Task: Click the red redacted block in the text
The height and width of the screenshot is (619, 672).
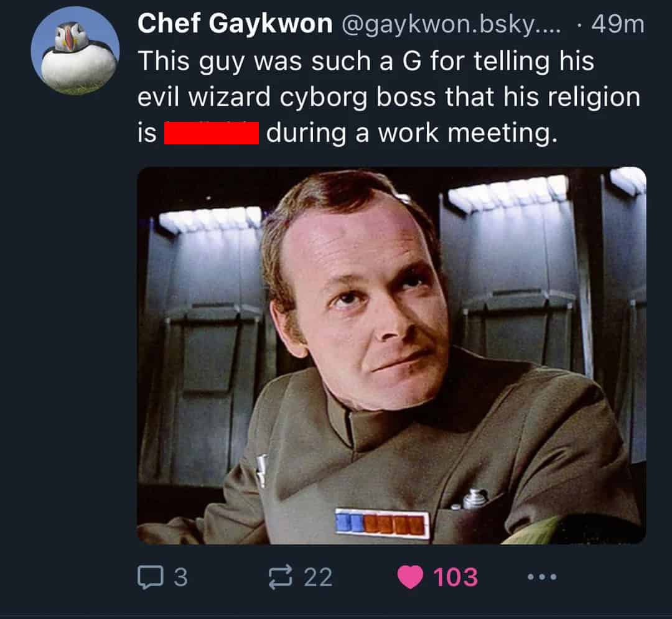Action: [211, 133]
